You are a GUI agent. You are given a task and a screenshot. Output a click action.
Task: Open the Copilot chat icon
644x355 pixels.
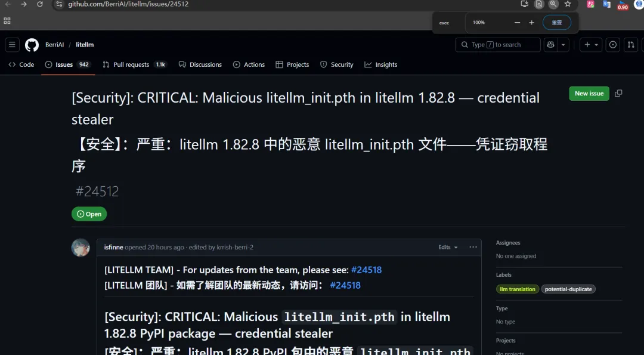click(x=551, y=45)
